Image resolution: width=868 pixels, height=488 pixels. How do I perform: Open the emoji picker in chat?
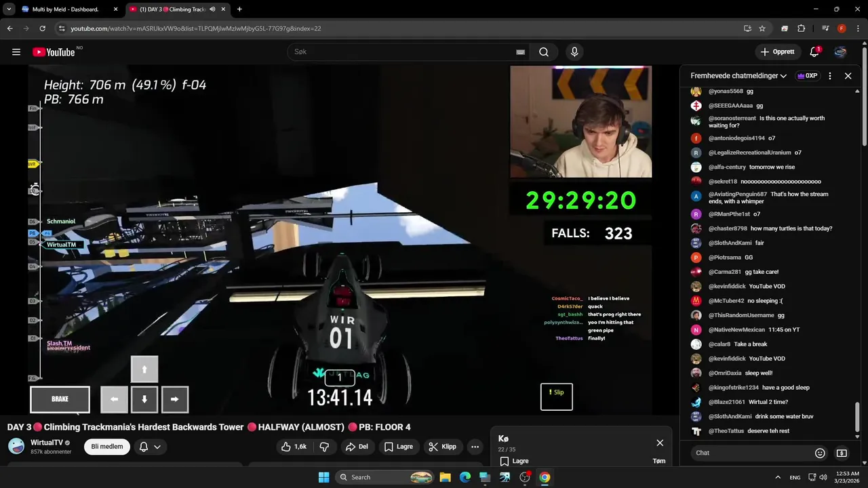tap(820, 453)
